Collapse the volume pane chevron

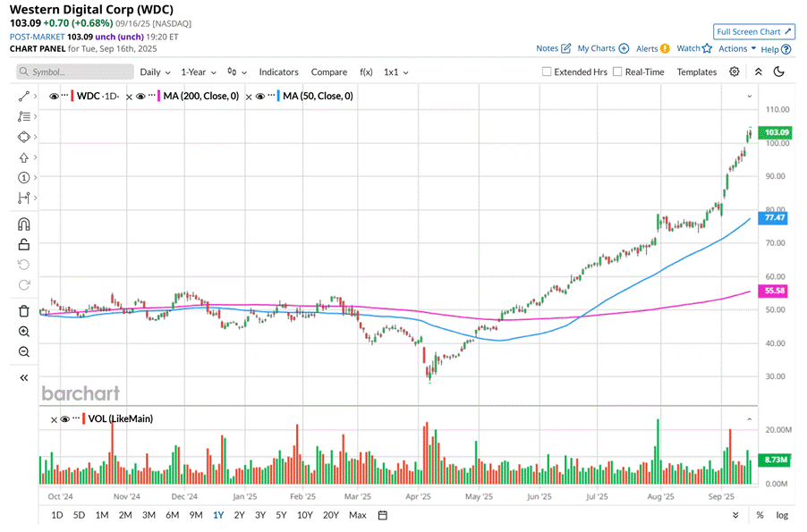[x=750, y=419]
